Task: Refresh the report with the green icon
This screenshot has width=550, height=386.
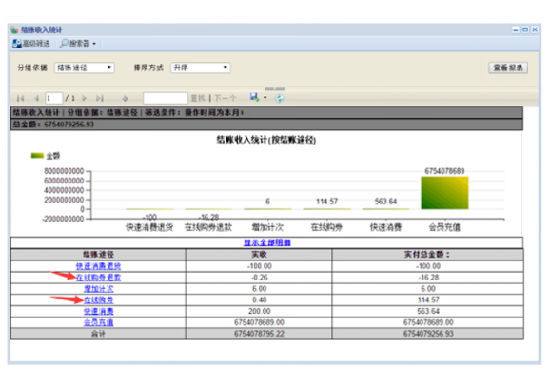Action: click(280, 98)
